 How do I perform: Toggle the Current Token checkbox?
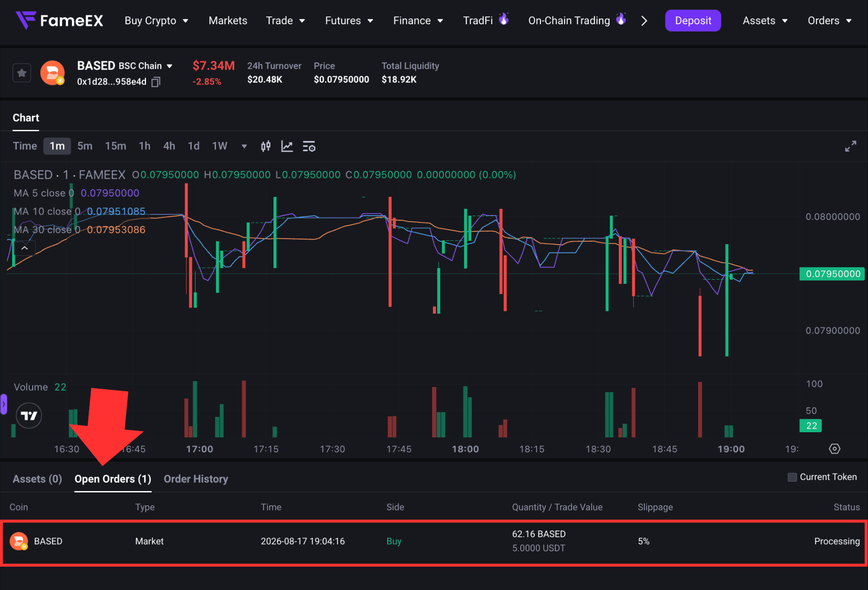(x=792, y=477)
